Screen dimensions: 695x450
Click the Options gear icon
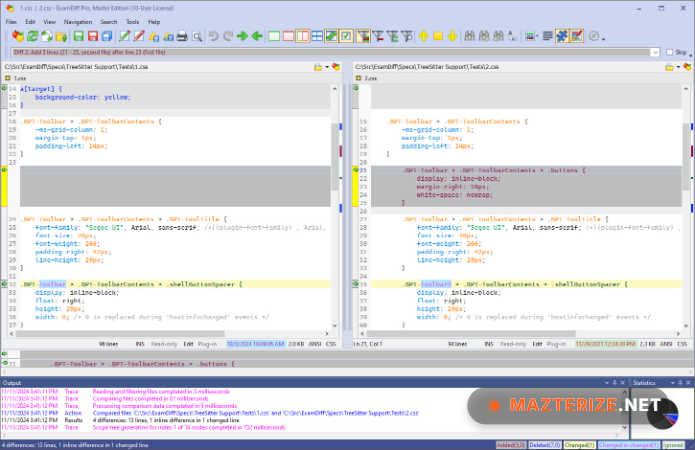click(593, 36)
